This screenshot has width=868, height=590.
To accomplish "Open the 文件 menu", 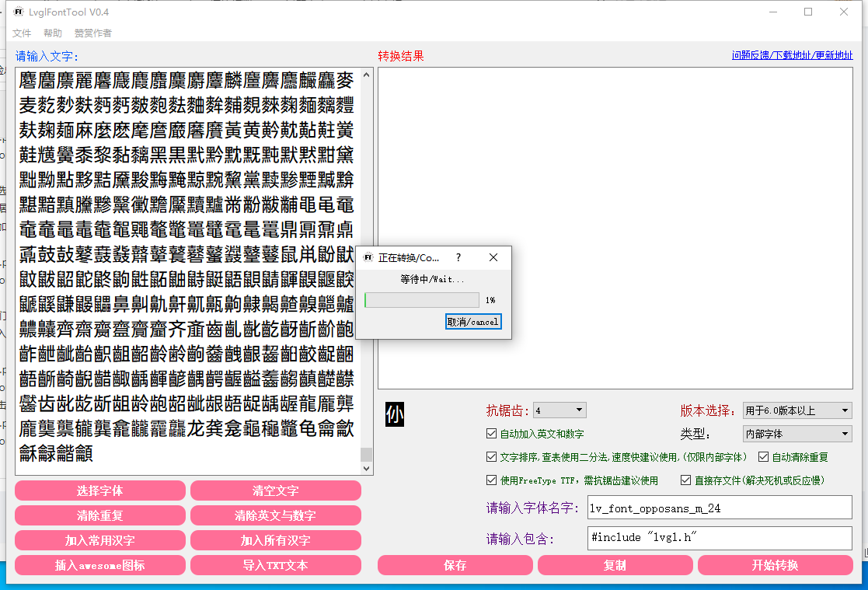I will 22,33.
